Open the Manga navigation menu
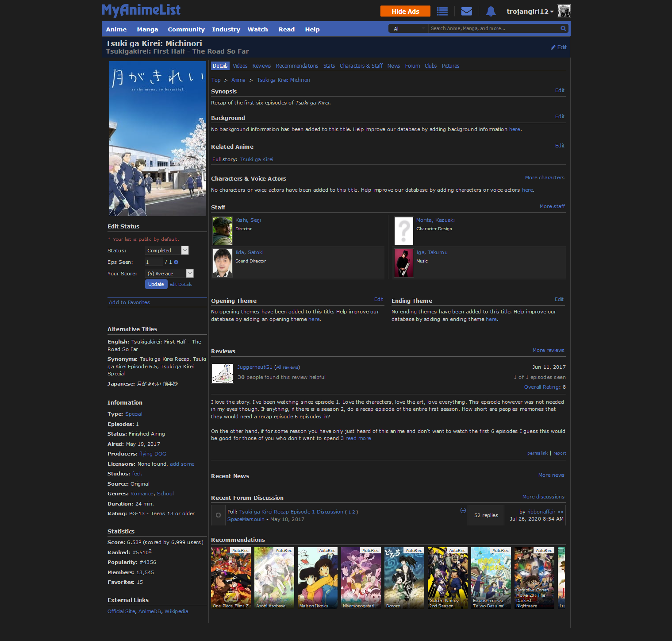 click(x=147, y=29)
